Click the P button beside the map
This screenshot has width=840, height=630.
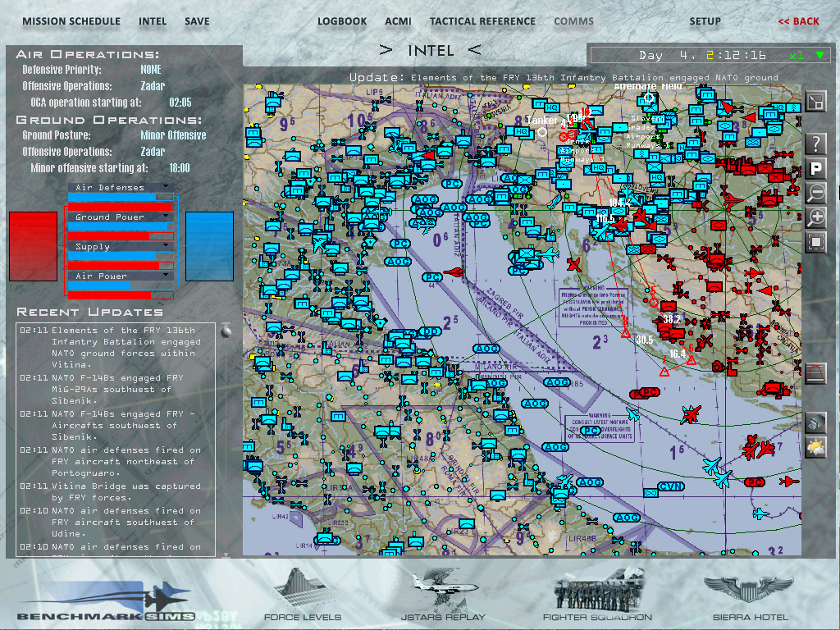click(816, 169)
